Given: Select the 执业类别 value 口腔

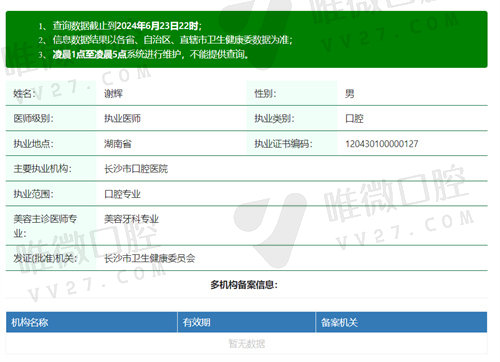Looking at the screenshot, I should pos(354,118).
